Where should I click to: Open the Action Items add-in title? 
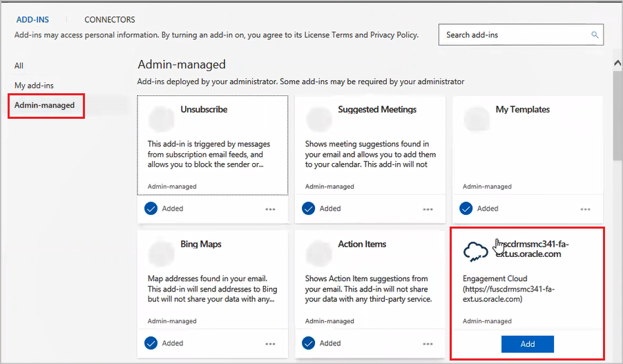point(362,244)
